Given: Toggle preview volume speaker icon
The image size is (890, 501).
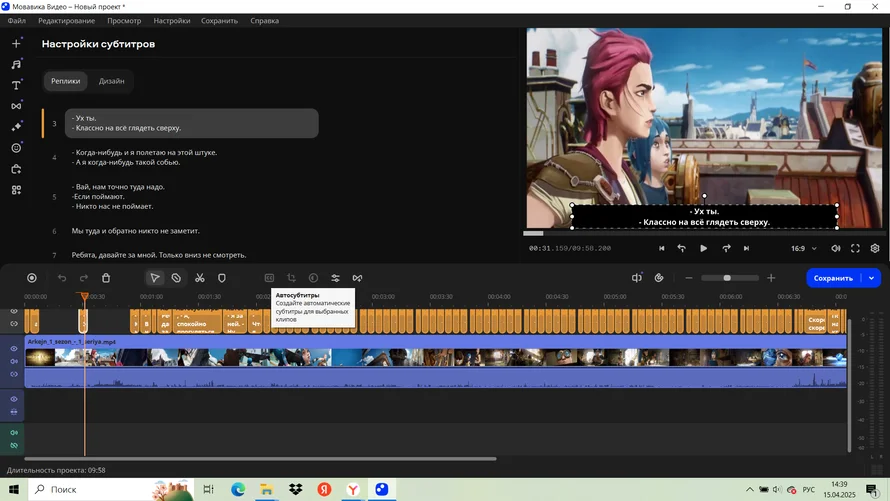Looking at the screenshot, I should 836,249.
